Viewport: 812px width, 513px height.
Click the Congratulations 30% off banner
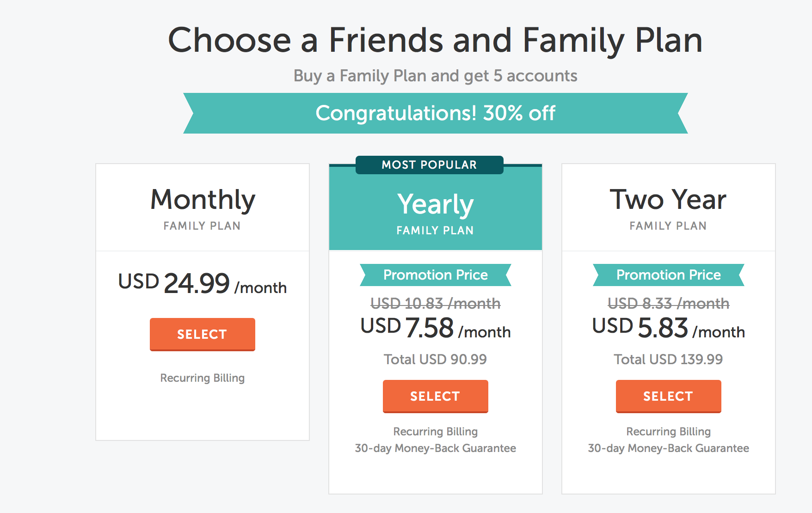(435, 113)
